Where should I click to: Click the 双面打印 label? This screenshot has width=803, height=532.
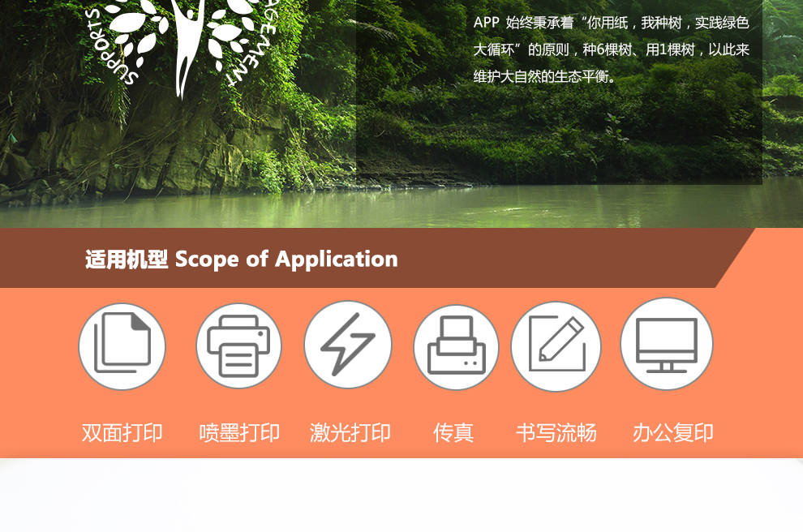click(122, 433)
